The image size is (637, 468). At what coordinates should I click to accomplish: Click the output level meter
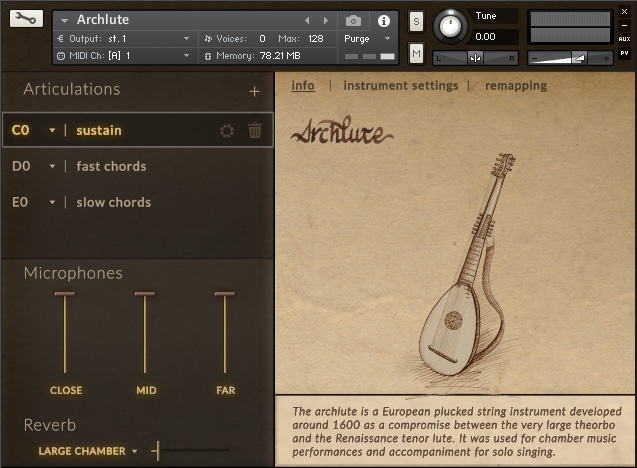coord(570,27)
